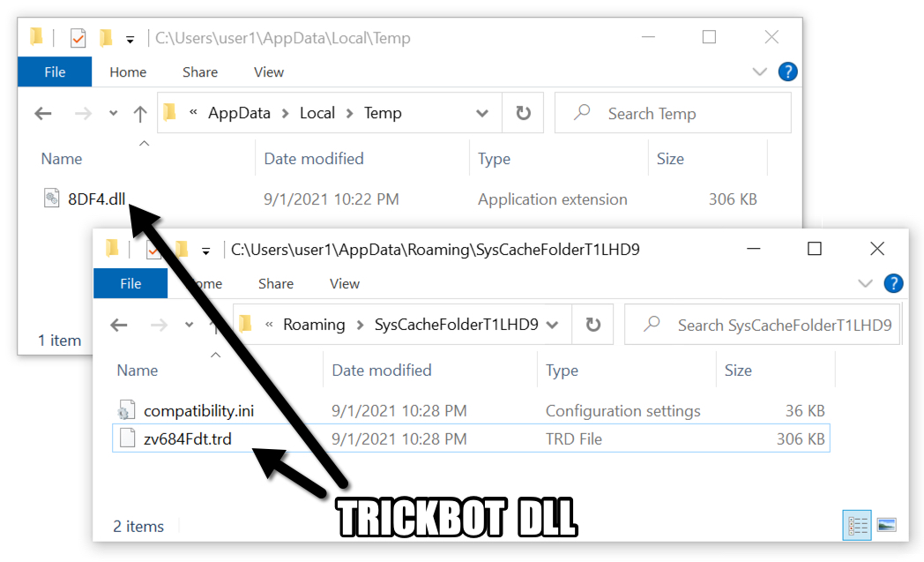Navigate to Local in breadcrumb path
The height and width of the screenshot is (562, 924).
pyautogui.click(x=317, y=113)
